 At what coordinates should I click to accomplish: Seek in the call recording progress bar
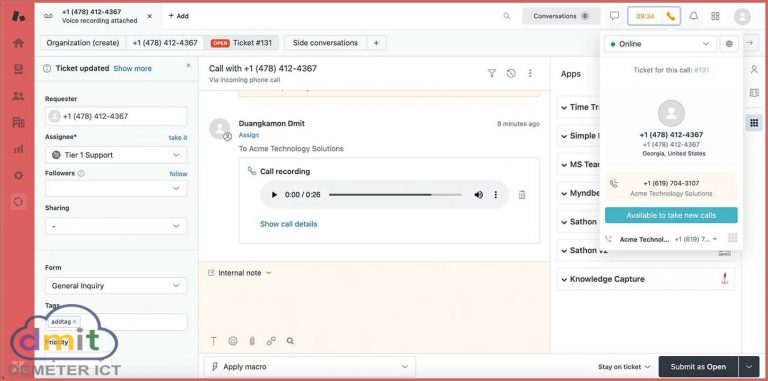395,195
